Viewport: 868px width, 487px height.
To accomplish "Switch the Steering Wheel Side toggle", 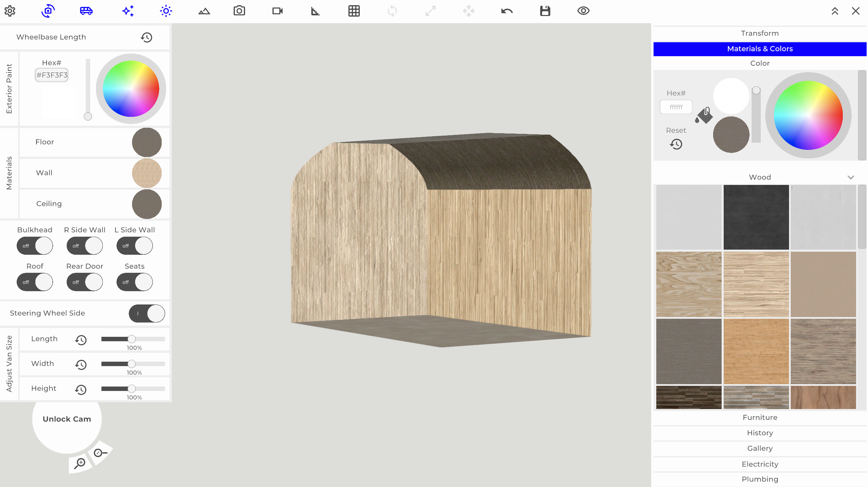I will click(x=147, y=313).
